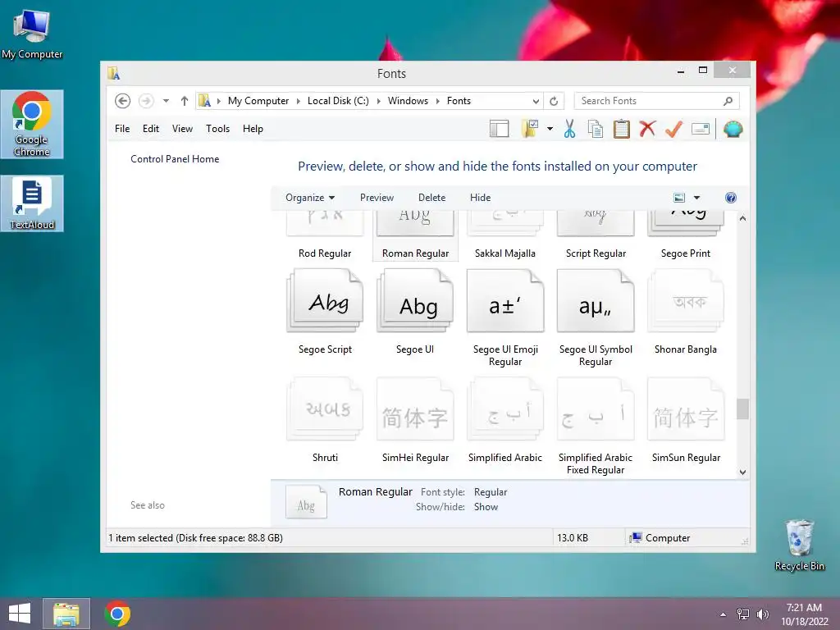The image size is (840, 630).
Task: Open the Tools menu
Action: [217, 129]
